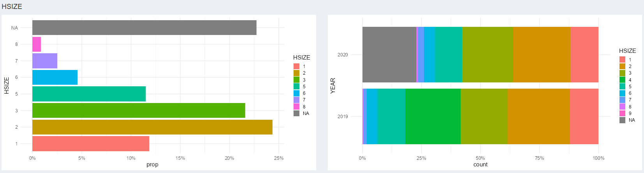Click the HSIZE heading at the top left
This screenshot has width=644, height=173.
click(12, 7)
